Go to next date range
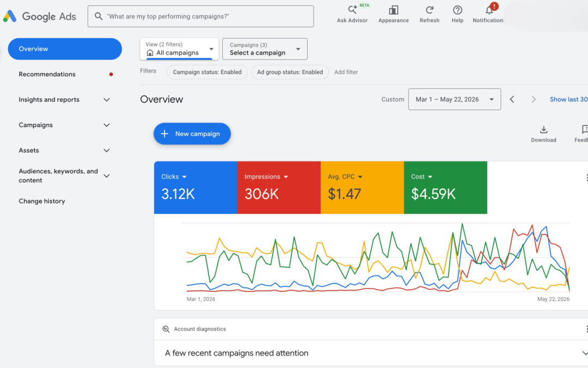Screen dimensions: 588x368 pos(533,99)
